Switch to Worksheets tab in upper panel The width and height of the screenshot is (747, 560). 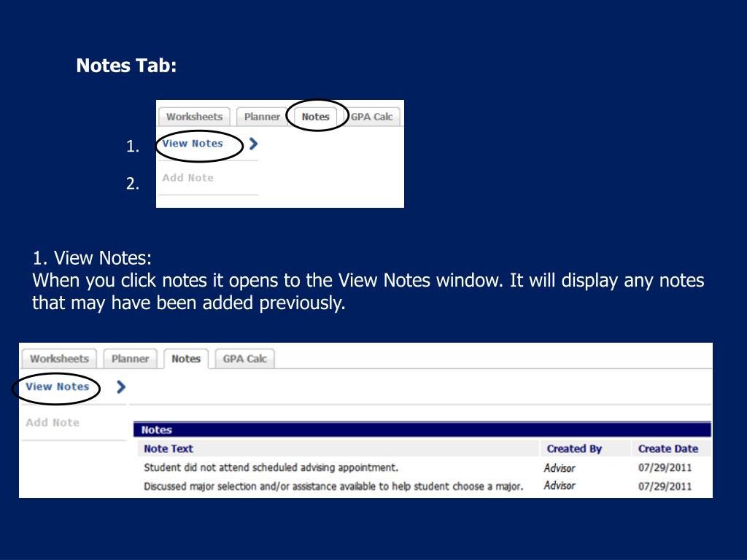194,117
